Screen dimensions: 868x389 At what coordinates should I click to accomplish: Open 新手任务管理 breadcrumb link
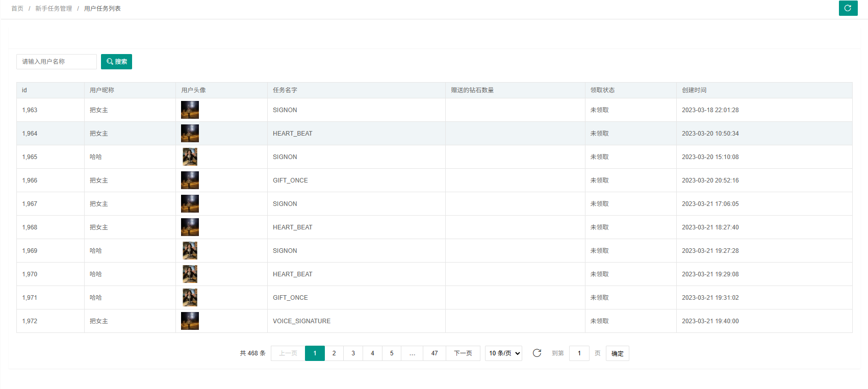[x=54, y=9]
